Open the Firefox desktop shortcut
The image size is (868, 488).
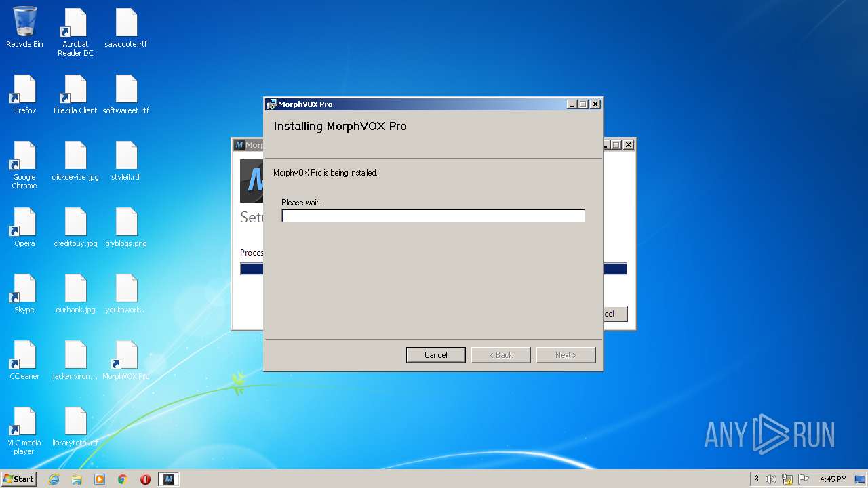(x=24, y=94)
